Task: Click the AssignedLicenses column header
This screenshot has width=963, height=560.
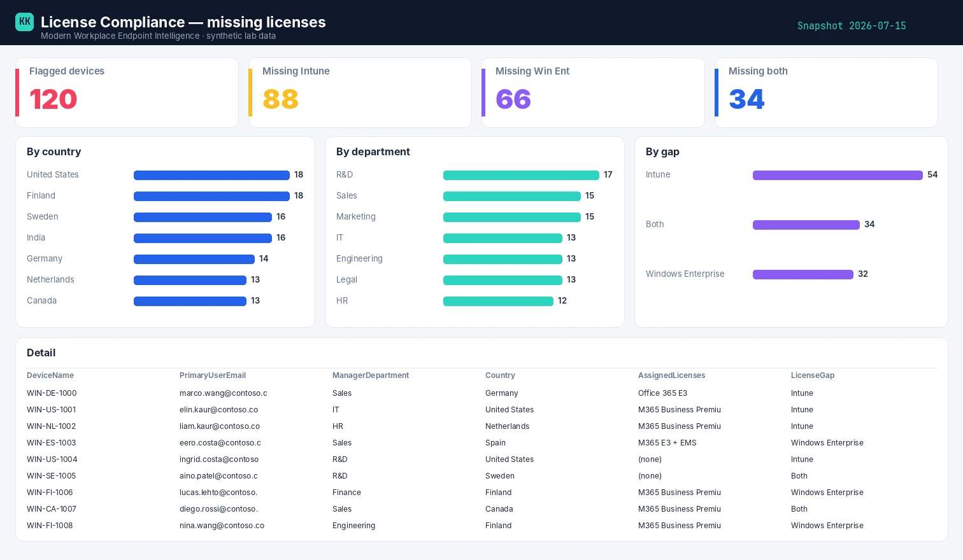Action: pos(672,375)
